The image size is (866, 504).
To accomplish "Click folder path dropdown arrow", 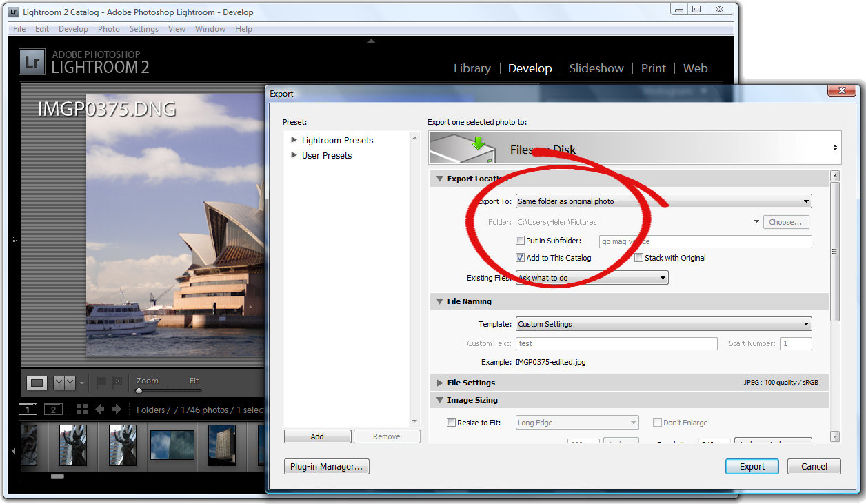I will click(x=756, y=222).
